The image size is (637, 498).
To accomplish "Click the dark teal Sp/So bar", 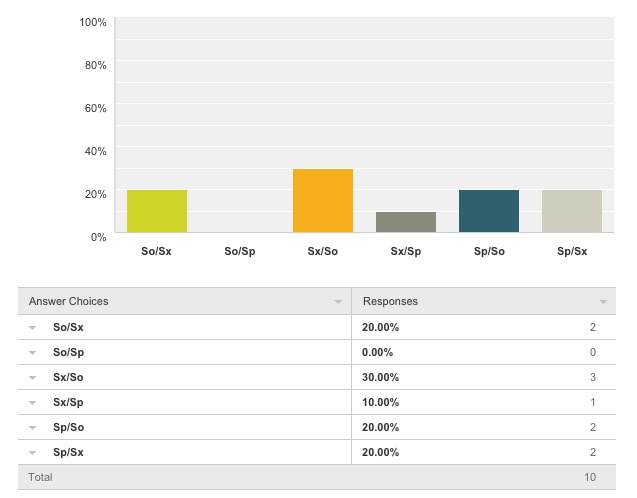I will click(x=488, y=211).
